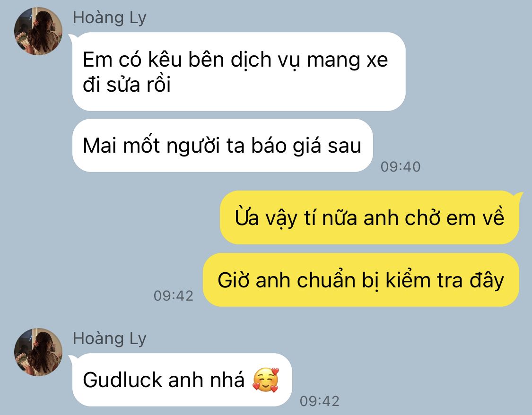Select message 'Em có kêu bên dịch vụ'
The height and width of the screenshot is (415, 532).
pos(239,71)
